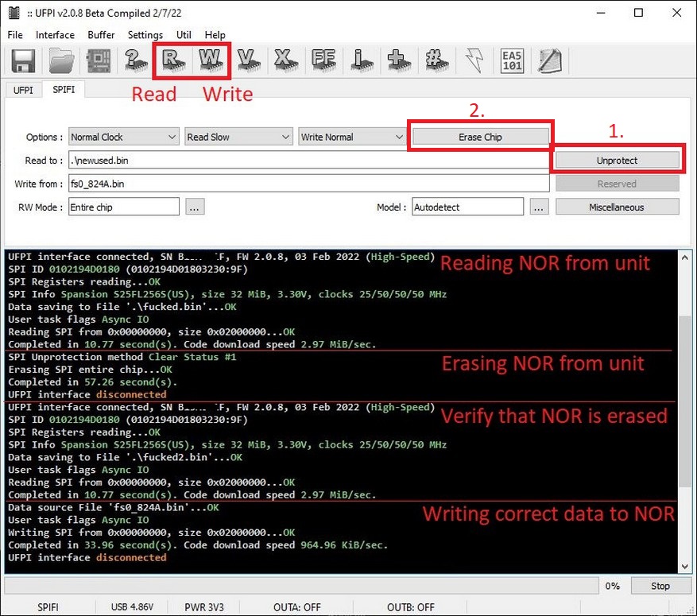Expand the Write Normal dropdown
The width and height of the screenshot is (697, 616).
click(352, 137)
